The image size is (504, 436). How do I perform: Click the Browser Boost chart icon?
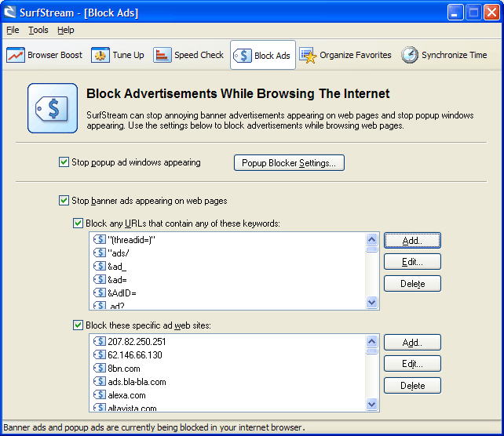pos(16,55)
